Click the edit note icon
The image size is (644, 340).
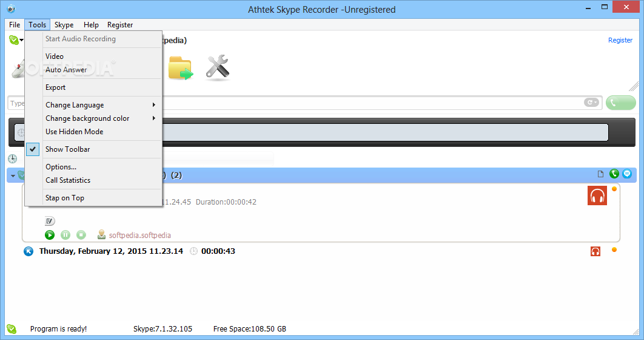pyautogui.click(x=50, y=221)
